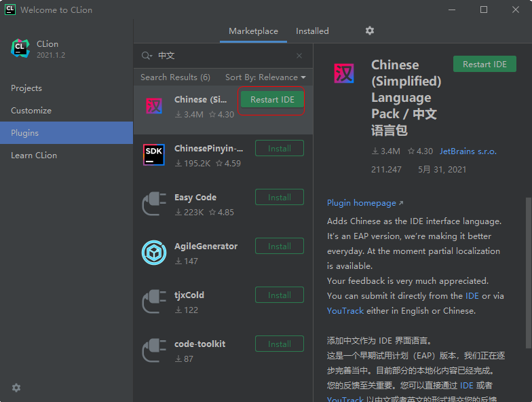Image resolution: width=532 pixels, height=402 pixels.
Task: Click the search magnifier history icon
Action: 147,56
